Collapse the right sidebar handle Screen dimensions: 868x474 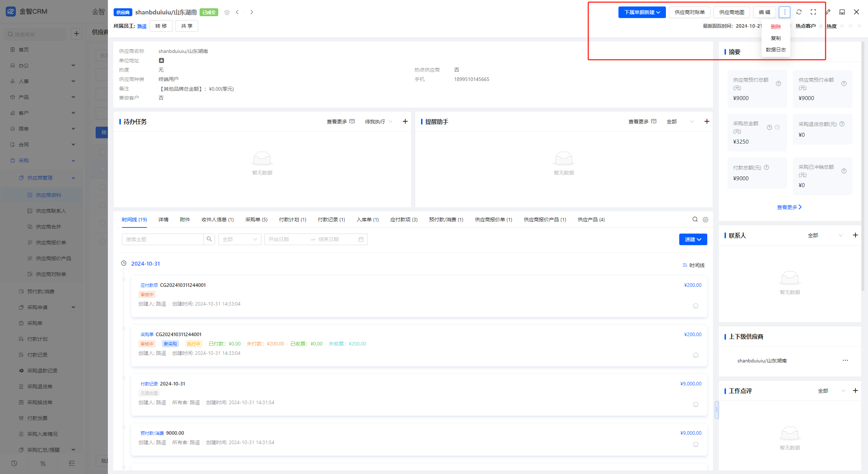click(x=717, y=410)
